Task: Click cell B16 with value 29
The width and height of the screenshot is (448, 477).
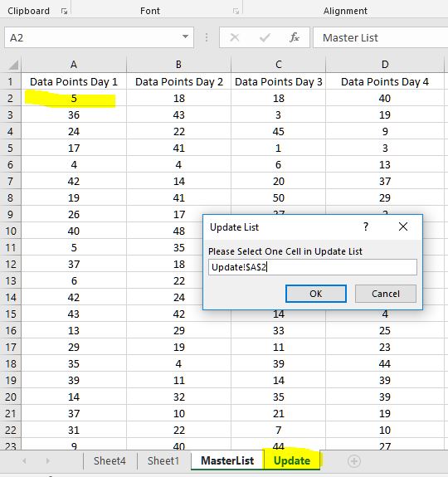Action: pyautogui.click(x=179, y=330)
